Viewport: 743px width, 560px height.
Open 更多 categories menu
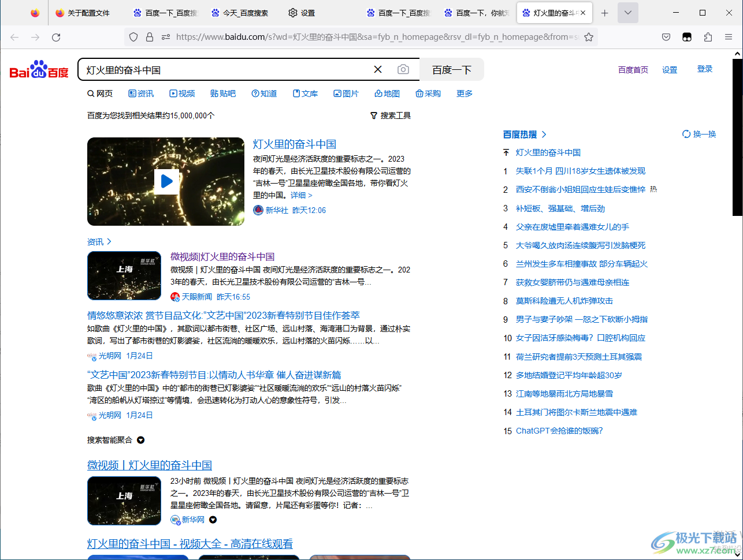point(465,94)
